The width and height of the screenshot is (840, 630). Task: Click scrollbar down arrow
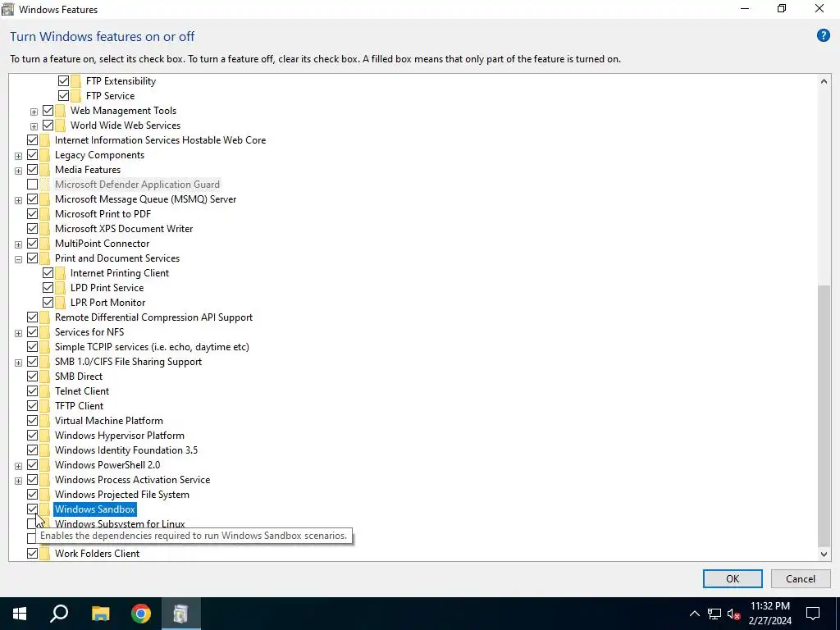coord(824,554)
